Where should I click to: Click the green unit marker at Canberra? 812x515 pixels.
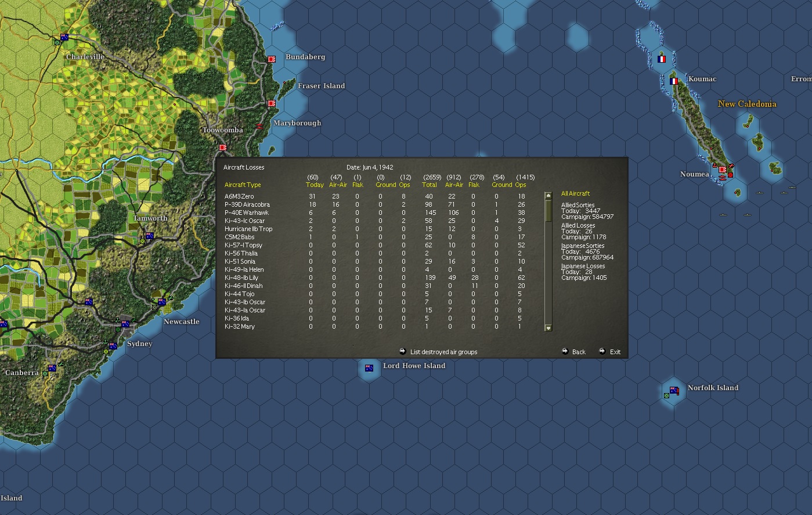tap(45, 373)
